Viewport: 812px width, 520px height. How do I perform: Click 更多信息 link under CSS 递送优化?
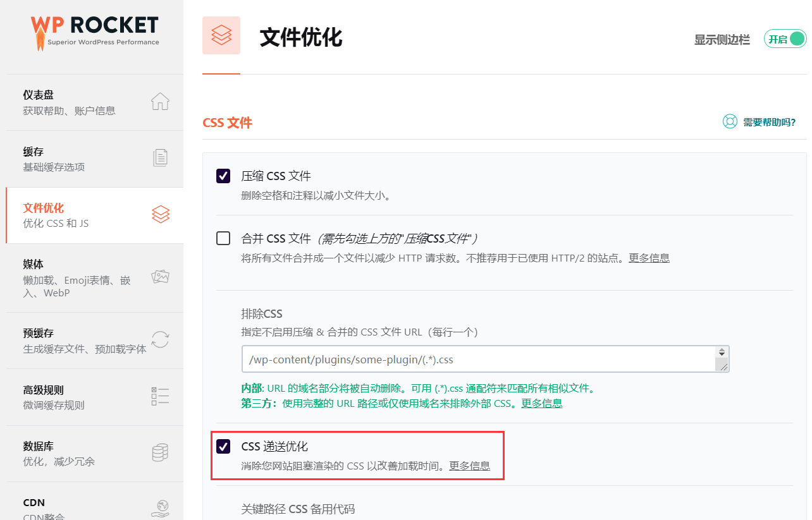(469, 466)
